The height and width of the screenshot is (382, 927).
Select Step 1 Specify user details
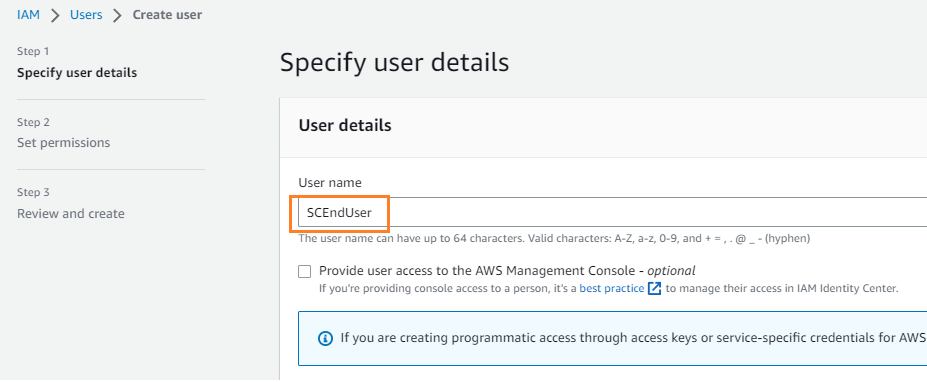77,73
